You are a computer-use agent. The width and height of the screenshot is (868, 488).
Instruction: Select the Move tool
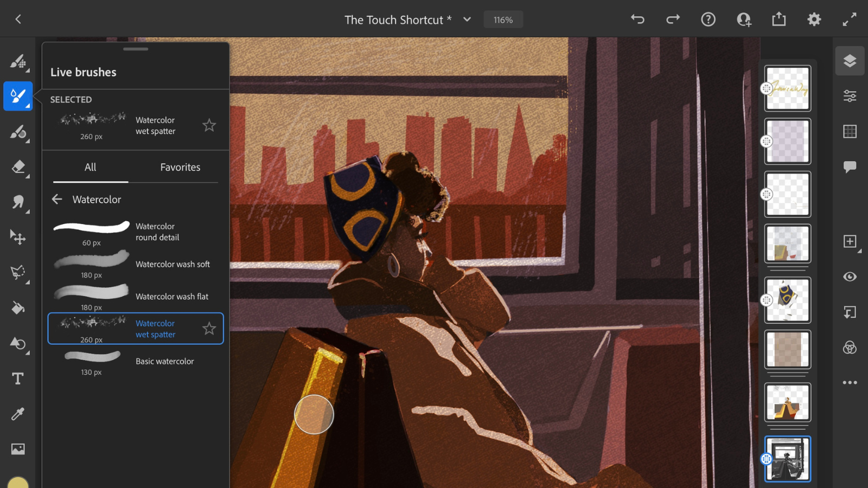(x=18, y=237)
